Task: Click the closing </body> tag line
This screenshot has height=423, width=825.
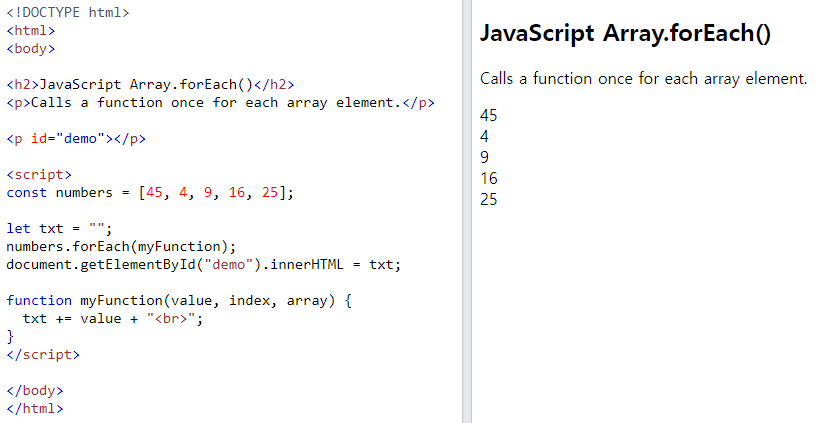Action: 35,390
